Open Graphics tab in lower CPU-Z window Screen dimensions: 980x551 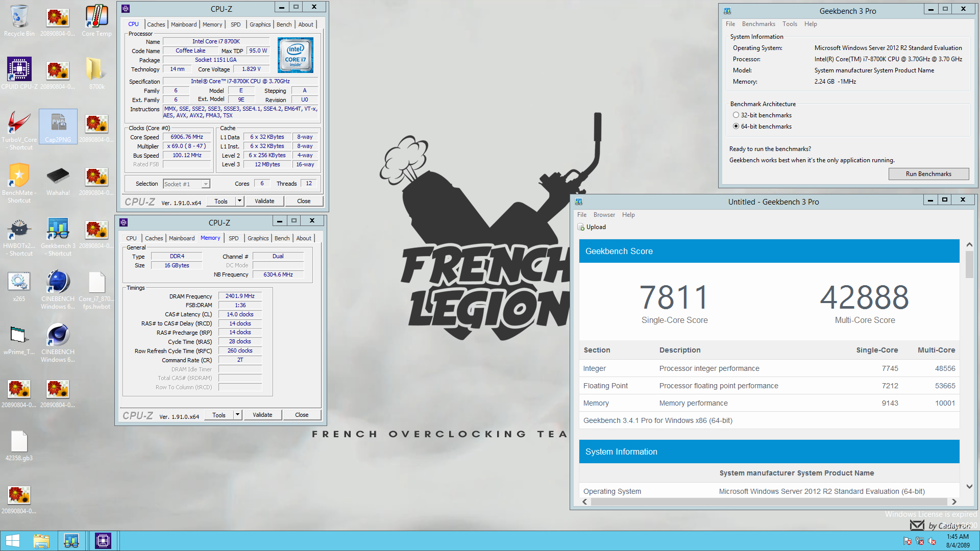258,238
